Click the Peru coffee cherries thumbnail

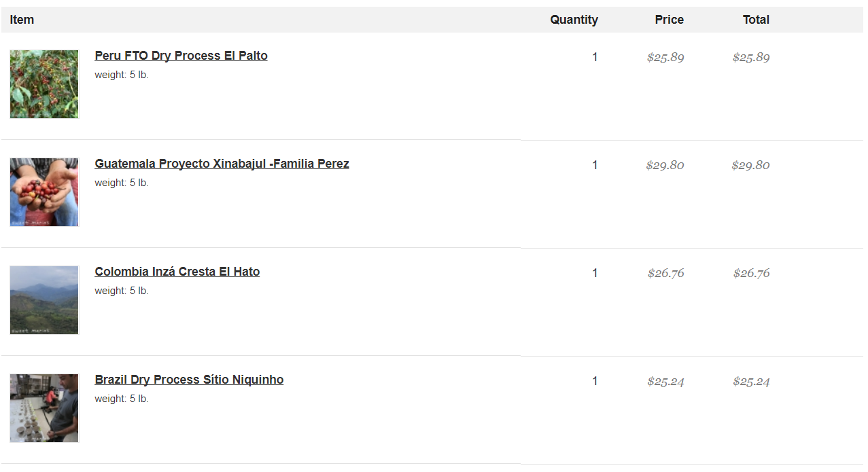(44, 84)
